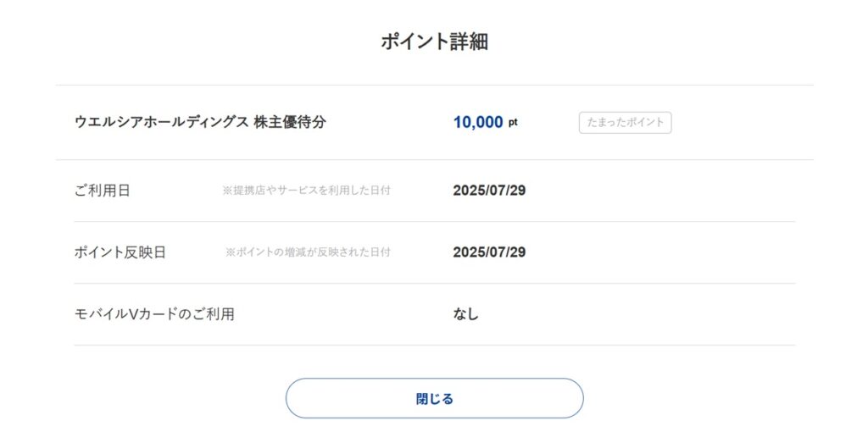
Task: Click the small pt unit text
Action: click(x=513, y=123)
